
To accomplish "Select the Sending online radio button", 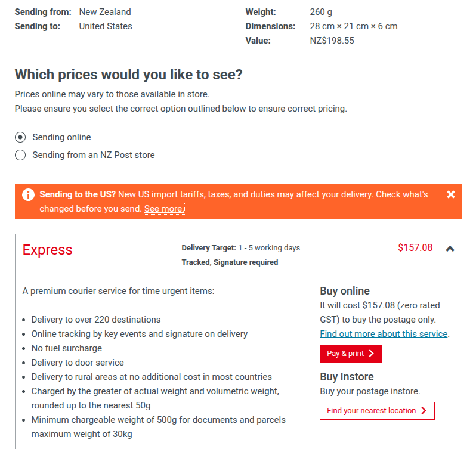I will tap(21, 137).
